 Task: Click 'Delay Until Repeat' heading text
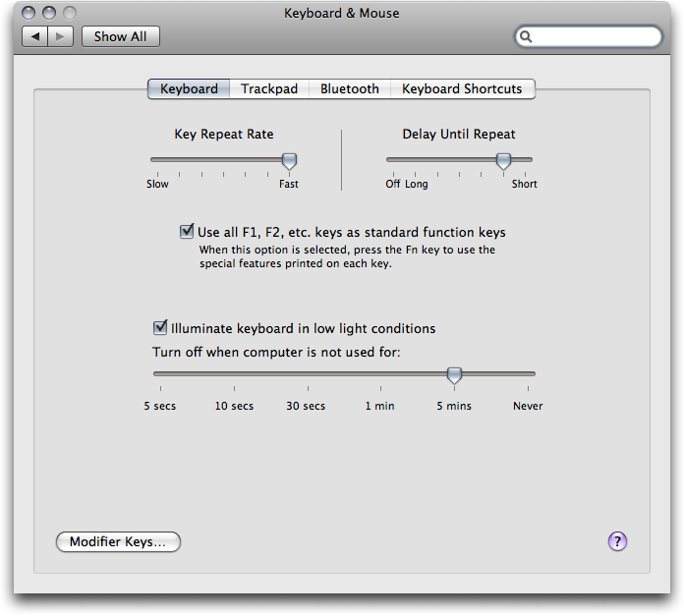459,135
